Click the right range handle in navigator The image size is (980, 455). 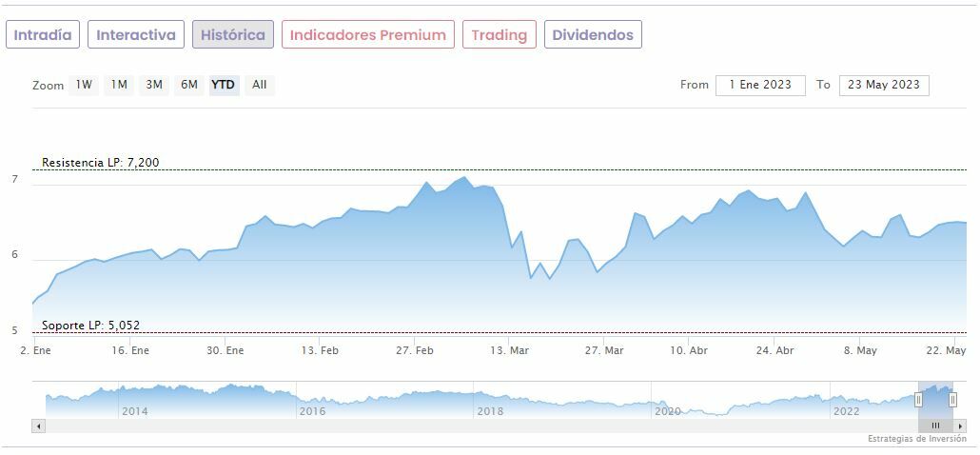952,400
